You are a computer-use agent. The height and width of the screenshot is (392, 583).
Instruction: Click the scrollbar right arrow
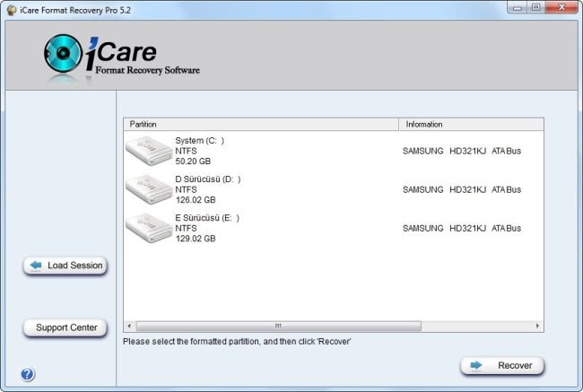[x=537, y=326]
